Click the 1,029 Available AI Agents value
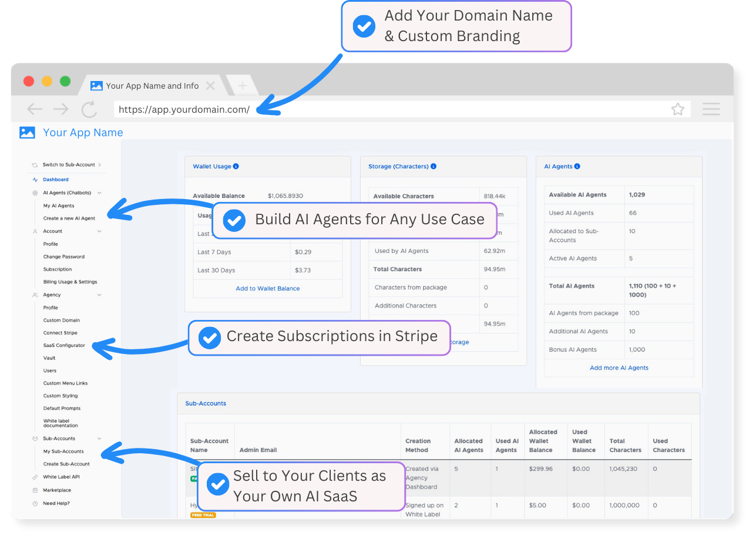 (x=637, y=195)
